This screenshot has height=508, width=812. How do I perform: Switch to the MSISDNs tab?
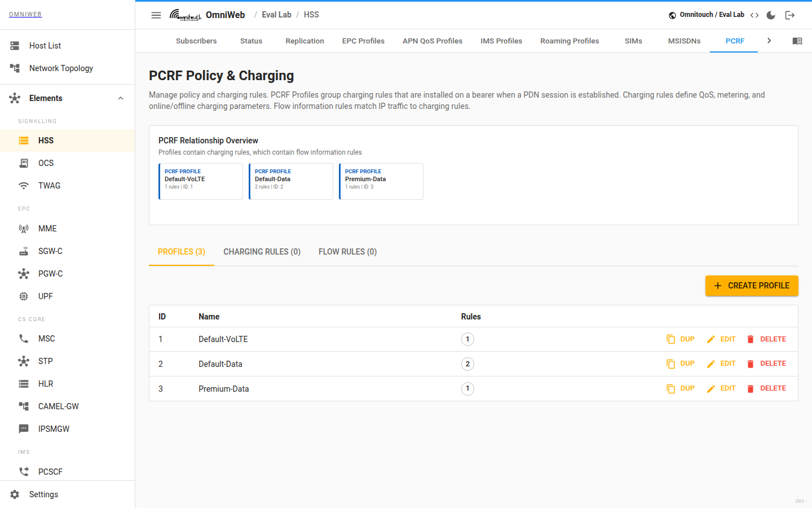tap(684, 41)
